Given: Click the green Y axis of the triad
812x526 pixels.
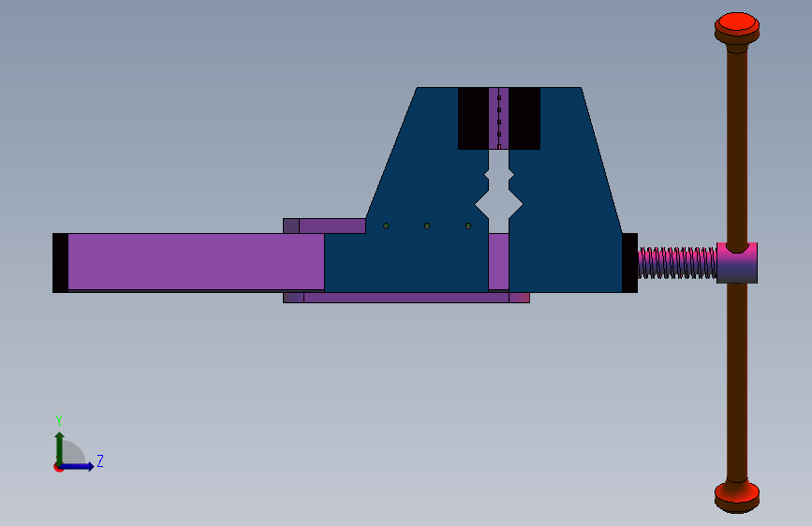Looking at the screenshot, I should [60, 448].
